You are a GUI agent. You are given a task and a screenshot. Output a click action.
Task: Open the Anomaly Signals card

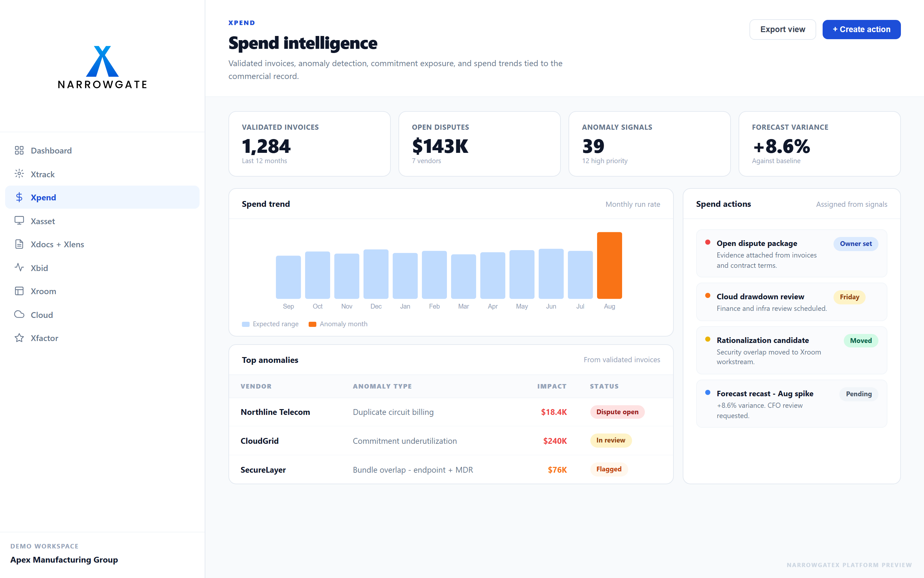pyautogui.click(x=649, y=144)
